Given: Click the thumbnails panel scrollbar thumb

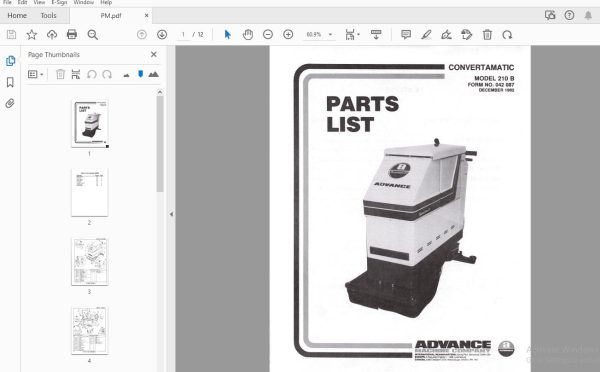Looking at the screenshot, I should point(160,144).
